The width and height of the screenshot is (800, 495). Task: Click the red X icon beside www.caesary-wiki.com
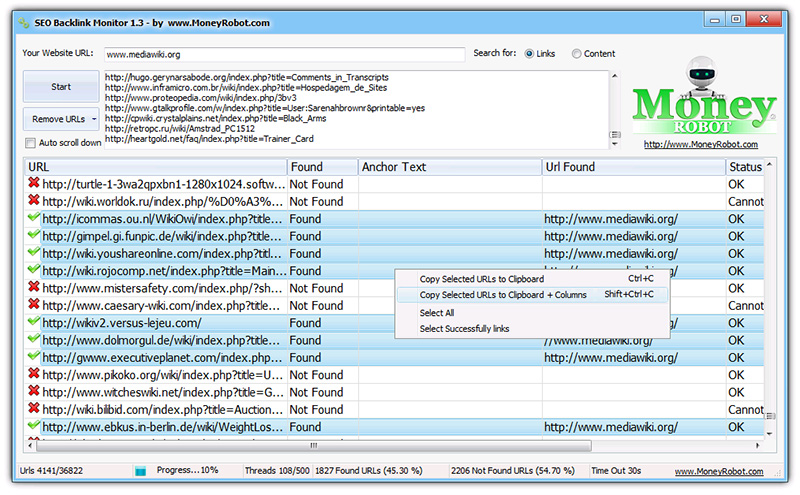point(34,304)
